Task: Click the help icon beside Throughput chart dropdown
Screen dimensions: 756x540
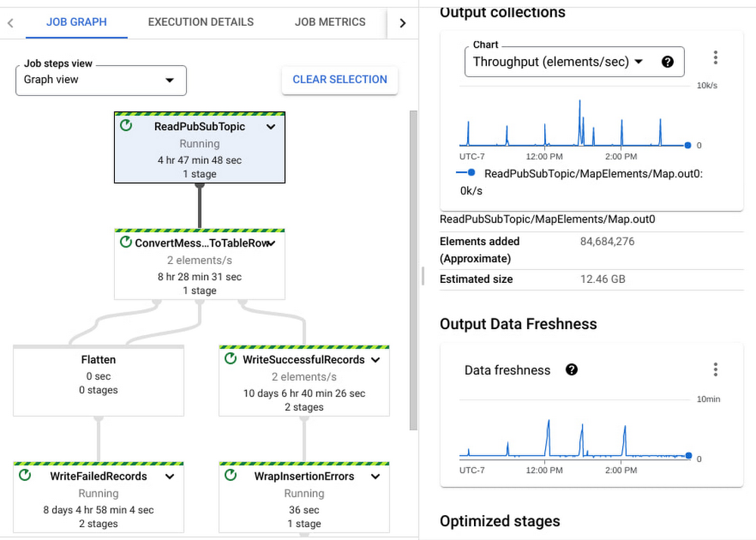Action: pos(668,62)
